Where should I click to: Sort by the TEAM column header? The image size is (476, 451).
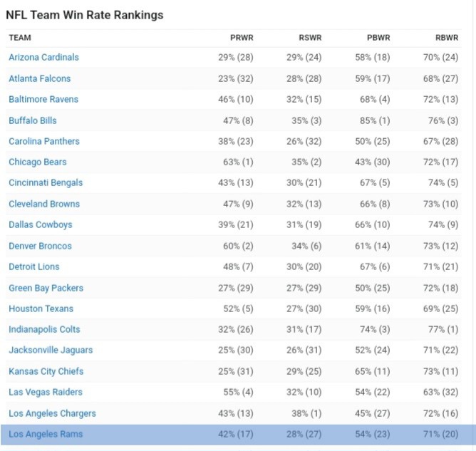pyautogui.click(x=20, y=38)
